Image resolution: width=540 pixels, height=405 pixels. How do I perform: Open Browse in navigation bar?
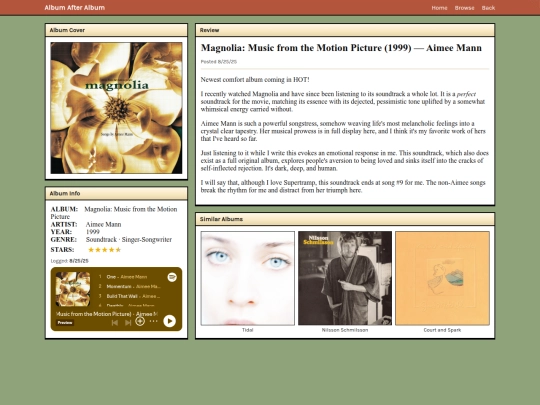(x=464, y=8)
